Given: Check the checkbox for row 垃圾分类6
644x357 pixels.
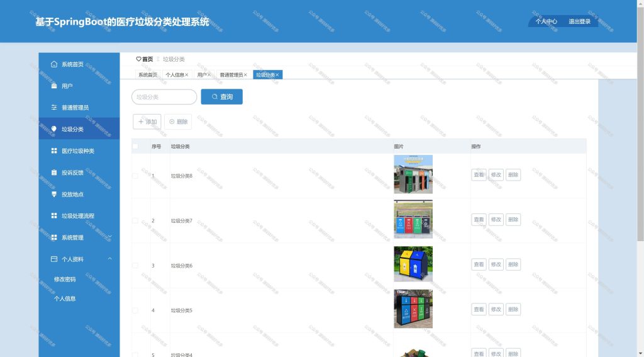Looking at the screenshot, I should click(x=135, y=265).
